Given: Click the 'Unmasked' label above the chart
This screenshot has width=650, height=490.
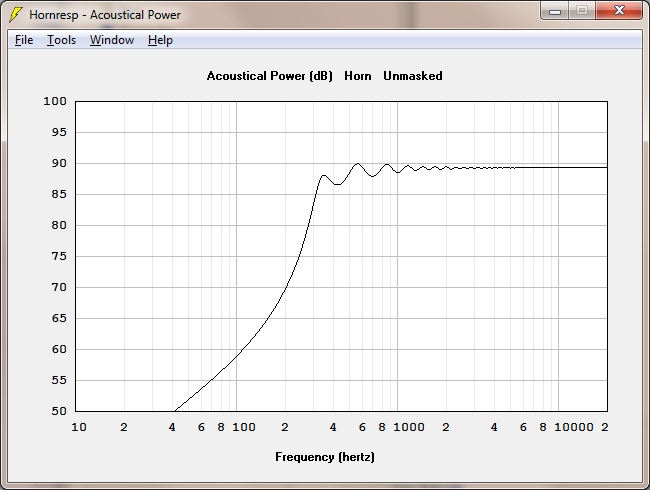Looking at the screenshot, I should [x=412, y=76].
